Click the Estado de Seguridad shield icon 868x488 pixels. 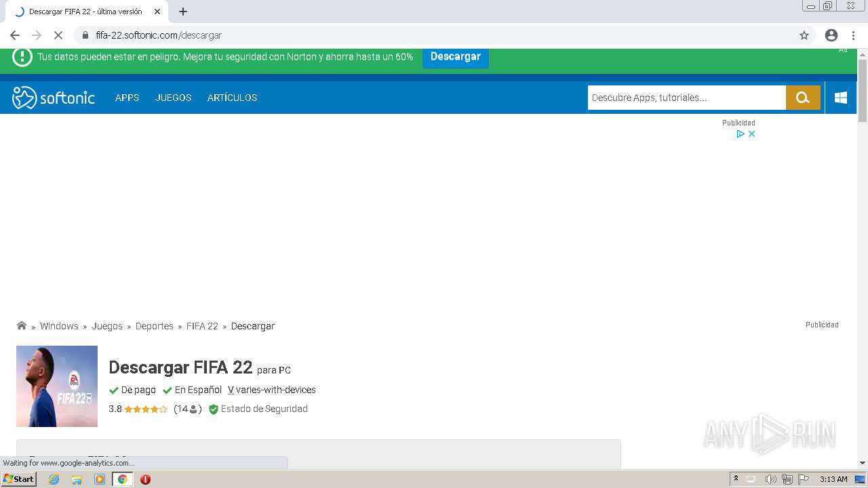click(213, 409)
